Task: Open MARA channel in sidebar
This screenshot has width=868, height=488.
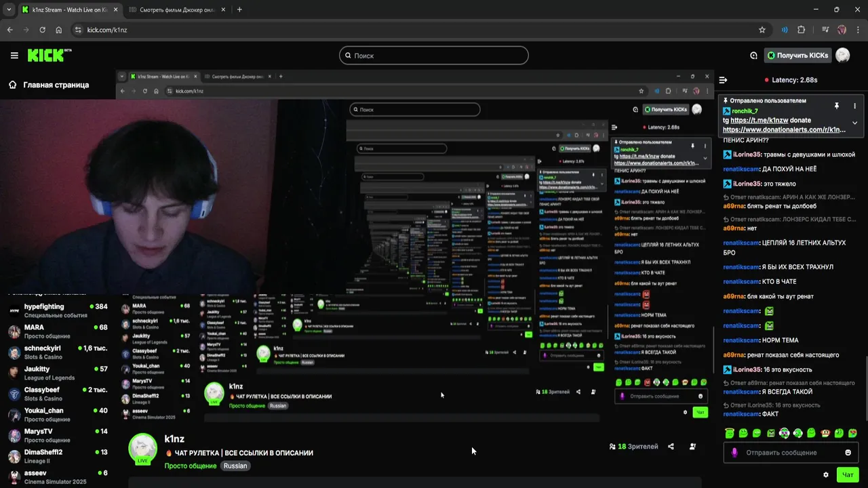Action: coord(58,331)
